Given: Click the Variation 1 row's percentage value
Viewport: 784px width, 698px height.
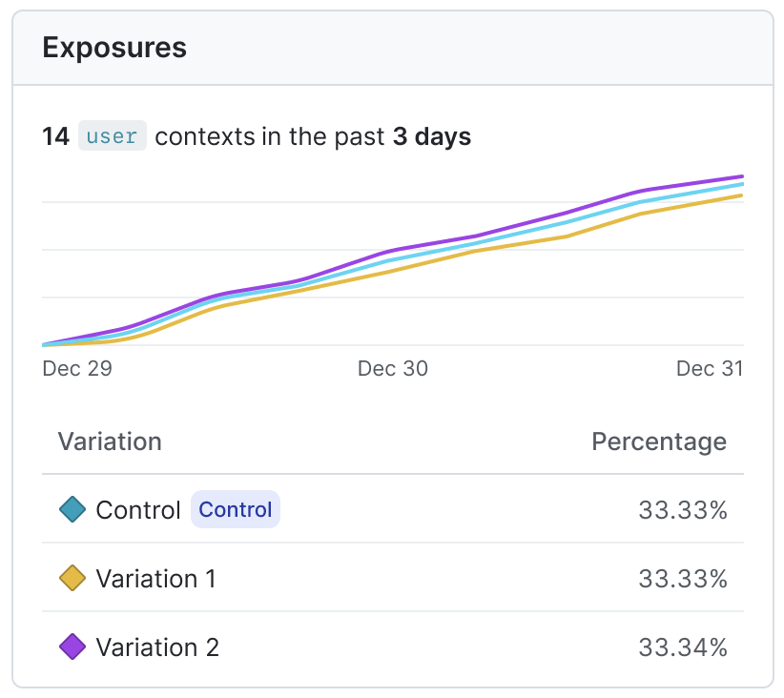Looking at the screenshot, I should point(683,579).
